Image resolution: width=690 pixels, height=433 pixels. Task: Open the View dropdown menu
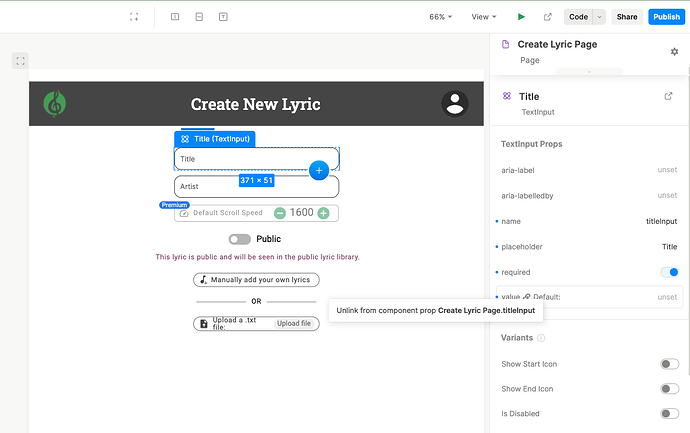click(x=484, y=17)
